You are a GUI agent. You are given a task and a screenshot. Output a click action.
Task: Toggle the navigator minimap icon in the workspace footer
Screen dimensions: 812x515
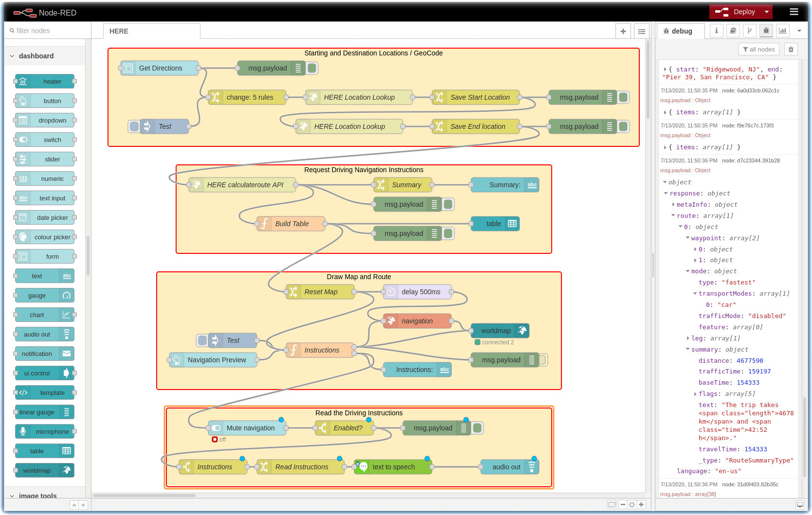coord(612,504)
